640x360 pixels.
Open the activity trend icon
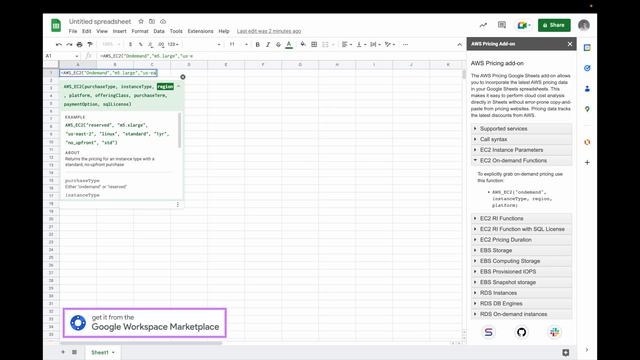click(x=483, y=25)
